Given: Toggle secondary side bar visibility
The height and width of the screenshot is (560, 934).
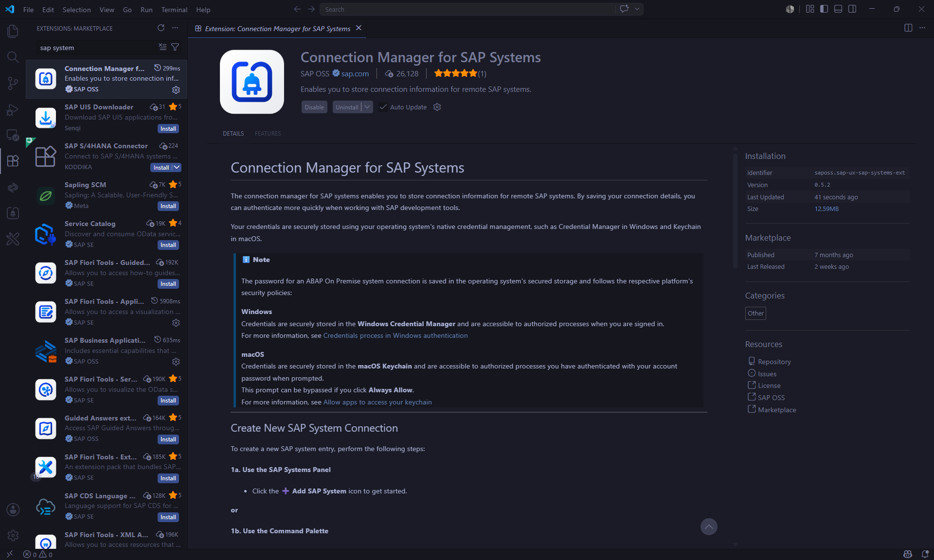Looking at the screenshot, I should (x=852, y=9).
